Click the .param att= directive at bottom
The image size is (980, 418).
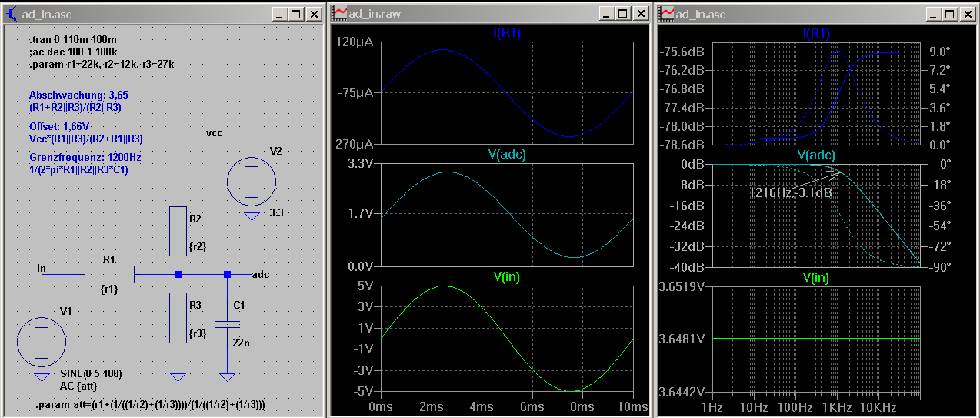coord(151,404)
